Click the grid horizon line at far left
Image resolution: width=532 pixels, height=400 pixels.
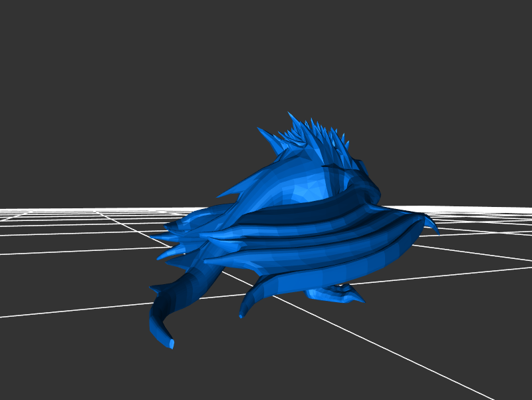pyautogui.click(x=20, y=210)
